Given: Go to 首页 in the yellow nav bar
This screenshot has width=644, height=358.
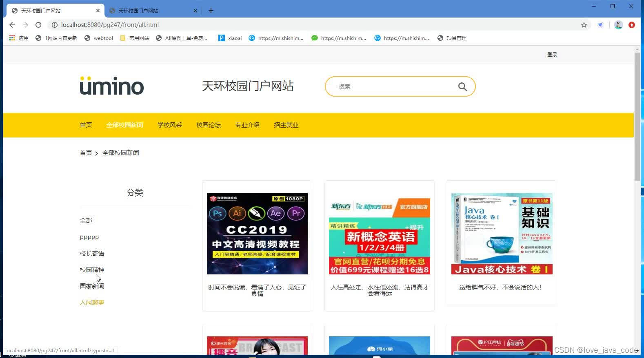Looking at the screenshot, I should tap(86, 125).
